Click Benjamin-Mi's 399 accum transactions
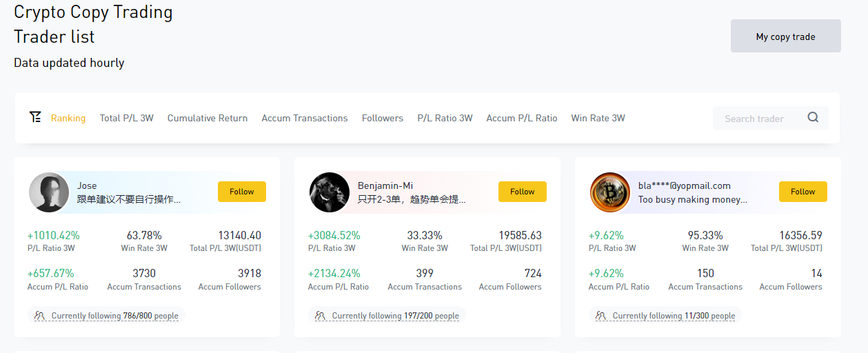 pos(425,273)
